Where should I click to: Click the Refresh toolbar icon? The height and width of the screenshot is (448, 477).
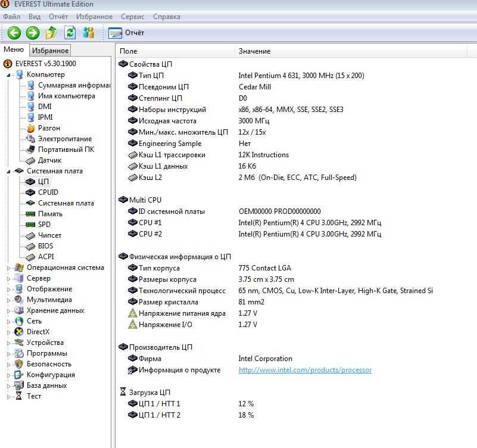click(70, 33)
